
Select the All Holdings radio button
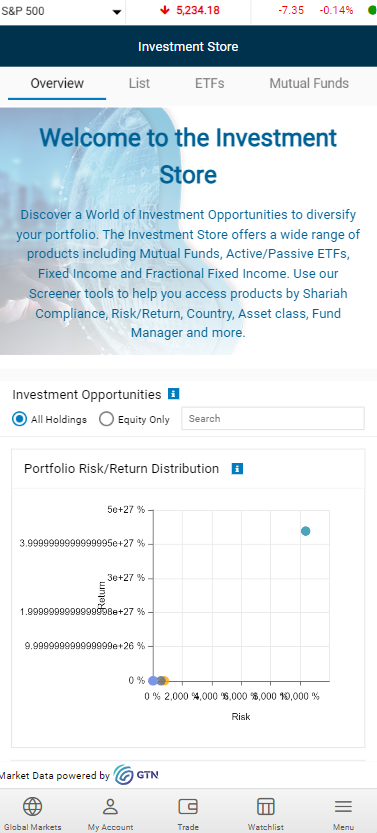coord(20,419)
